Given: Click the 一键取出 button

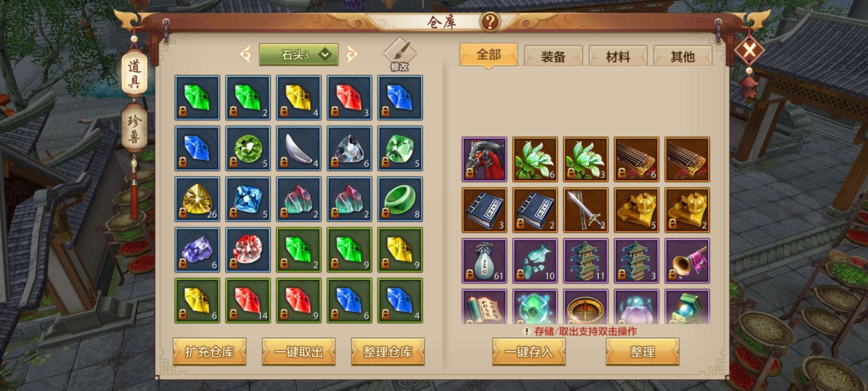Looking at the screenshot, I should 299,352.
